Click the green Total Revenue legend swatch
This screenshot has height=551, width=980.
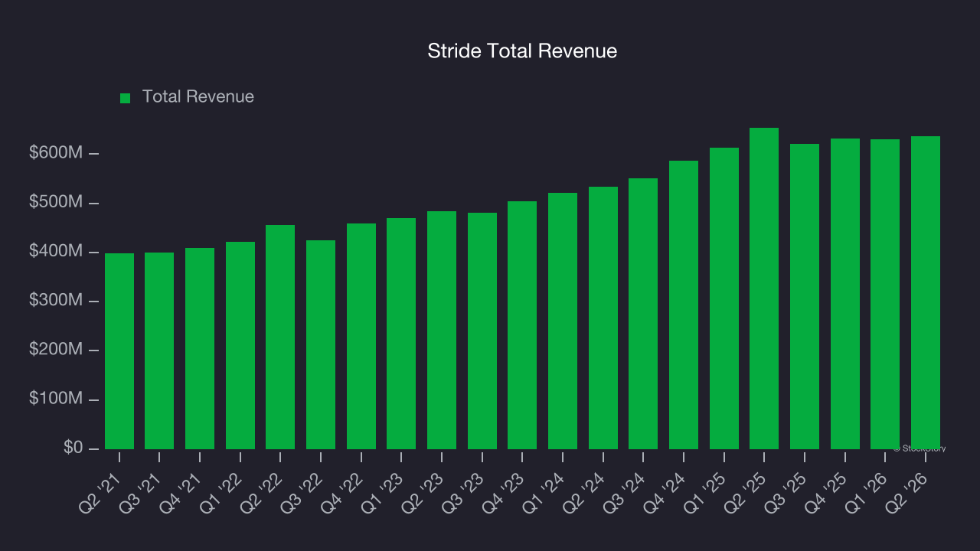[126, 98]
